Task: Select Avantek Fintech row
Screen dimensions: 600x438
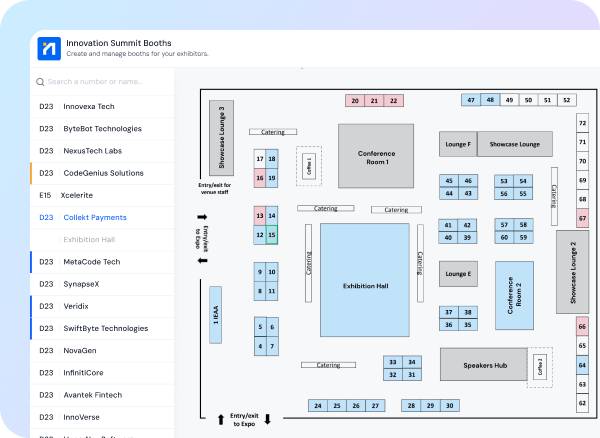Action: click(102, 395)
